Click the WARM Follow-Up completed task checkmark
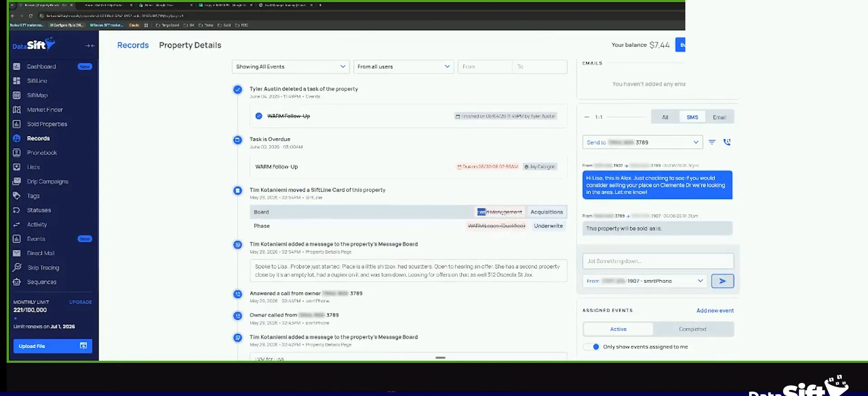 259,116
